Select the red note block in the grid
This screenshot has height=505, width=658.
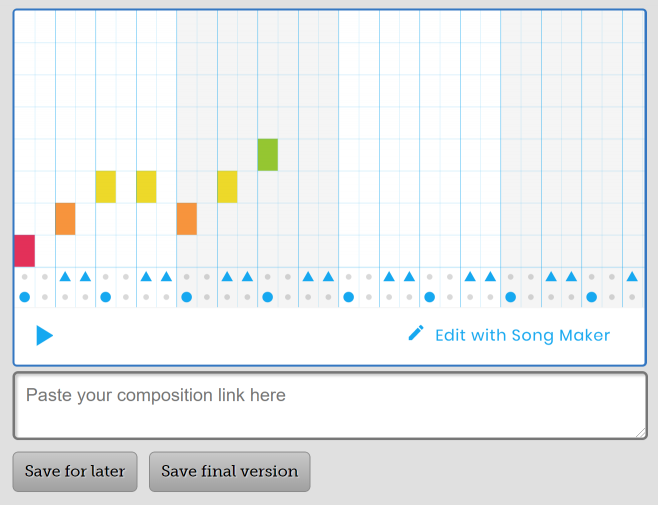(24, 251)
